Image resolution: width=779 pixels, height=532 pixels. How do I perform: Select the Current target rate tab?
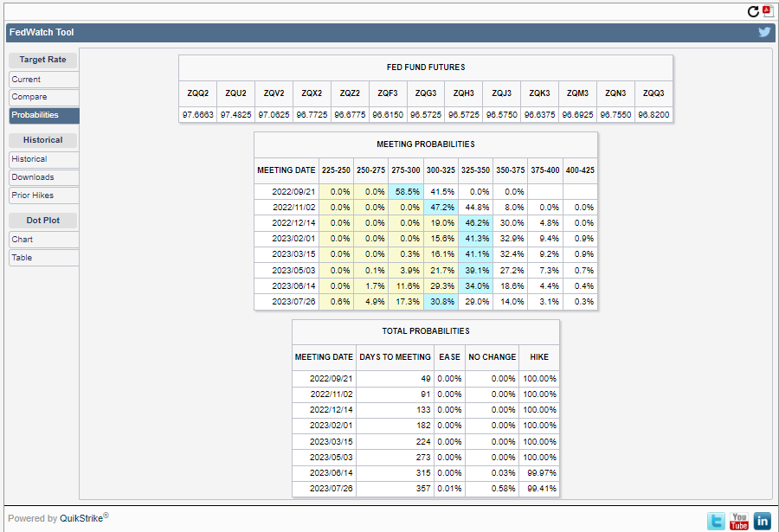click(x=43, y=79)
